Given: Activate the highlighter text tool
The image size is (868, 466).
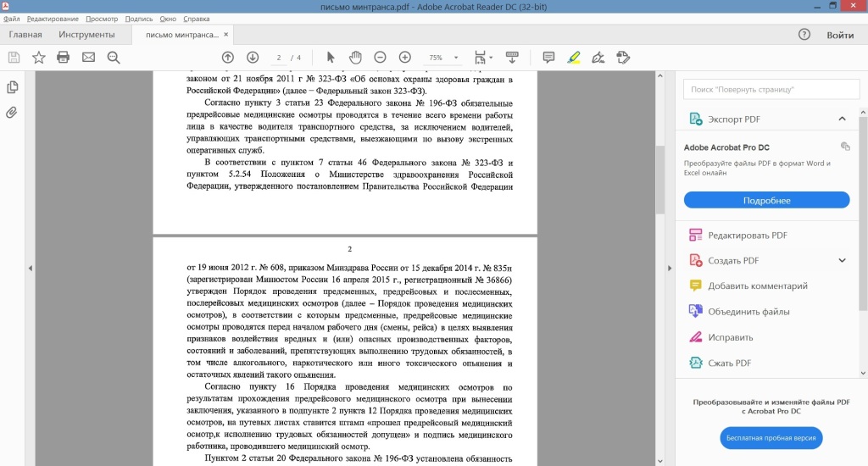Looking at the screenshot, I should point(574,58).
